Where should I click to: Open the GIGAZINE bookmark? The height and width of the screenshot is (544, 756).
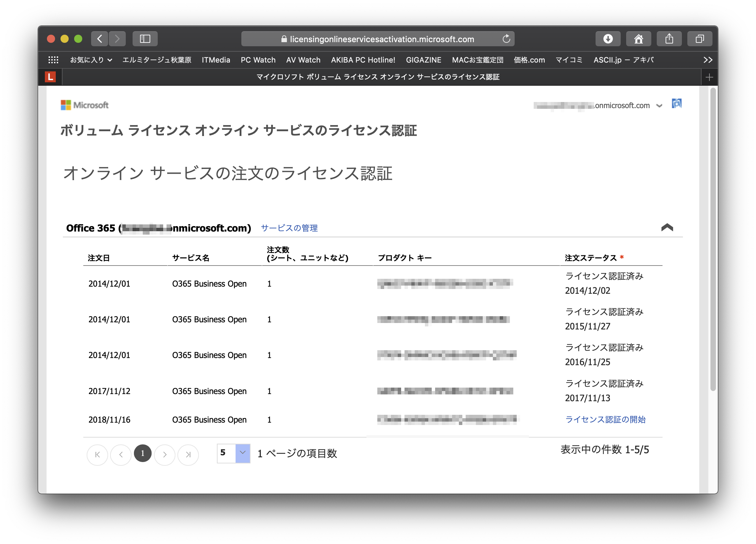(x=424, y=60)
